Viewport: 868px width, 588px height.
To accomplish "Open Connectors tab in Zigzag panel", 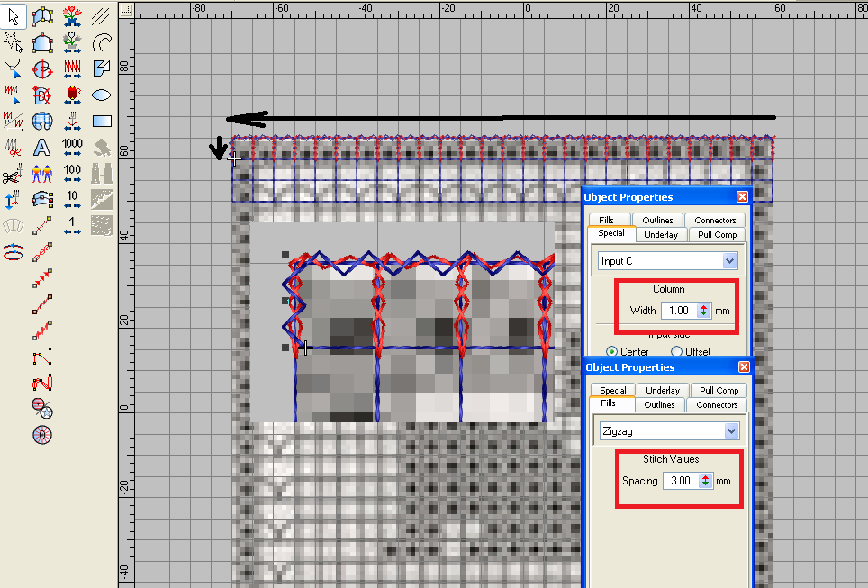I will click(x=717, y=405).
